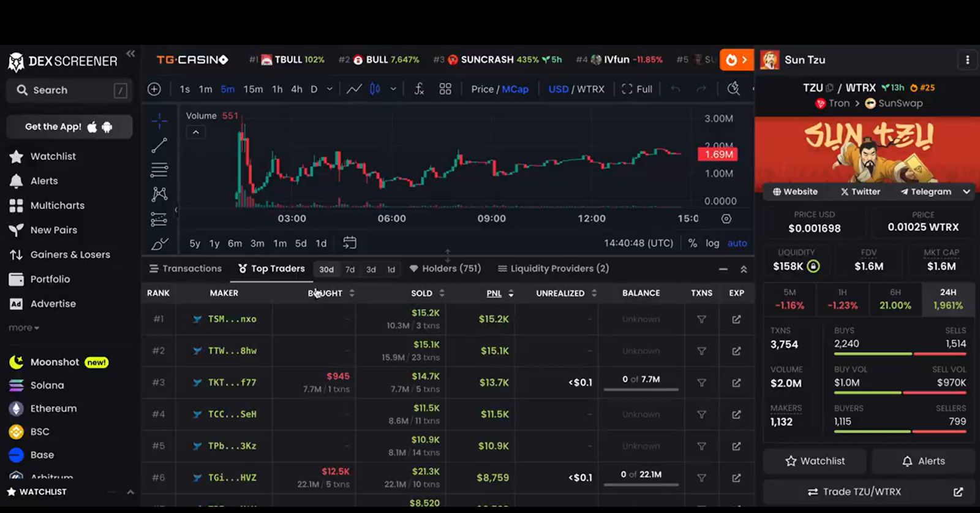Expand the traders table double chevron
The image size is (980, 513).
tap(744, 269)
